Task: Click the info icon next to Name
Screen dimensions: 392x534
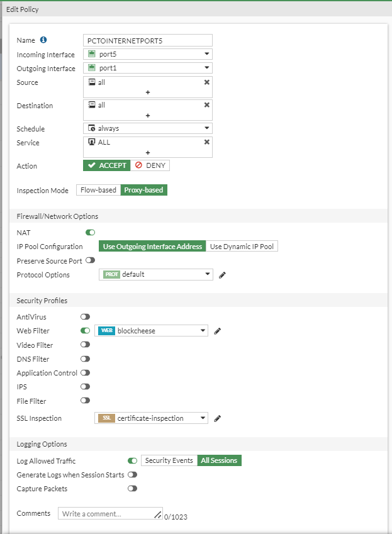Action: point(43,40)
